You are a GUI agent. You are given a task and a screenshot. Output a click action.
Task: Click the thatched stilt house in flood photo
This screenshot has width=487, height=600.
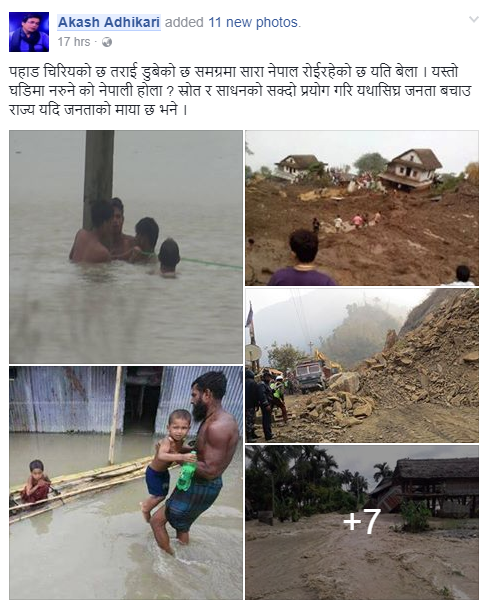(432, 486)
